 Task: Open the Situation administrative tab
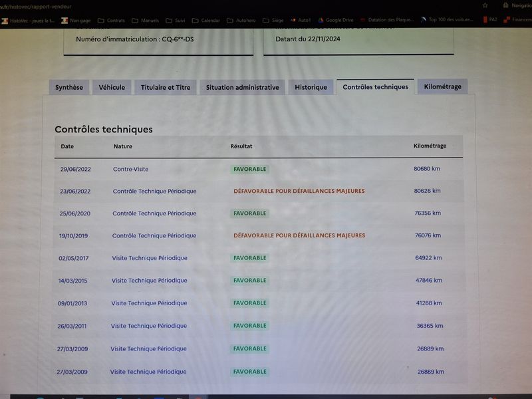coord(243,88)
